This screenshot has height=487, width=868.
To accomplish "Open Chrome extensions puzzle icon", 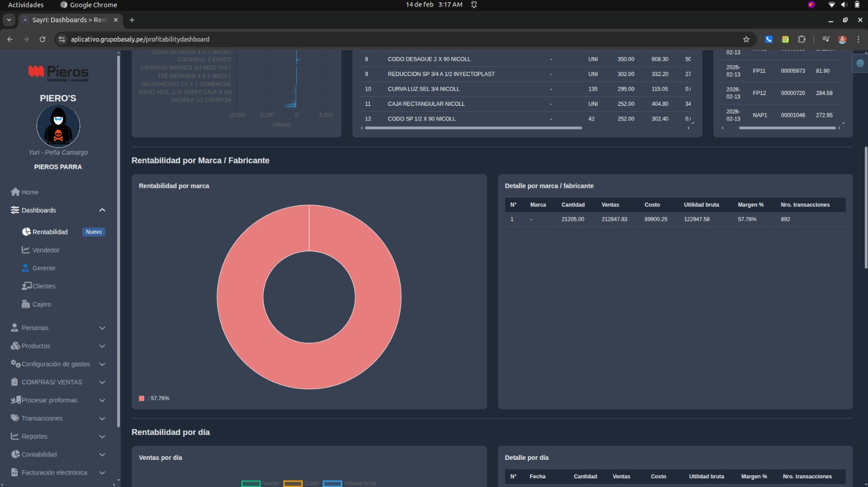I will 801,39.
